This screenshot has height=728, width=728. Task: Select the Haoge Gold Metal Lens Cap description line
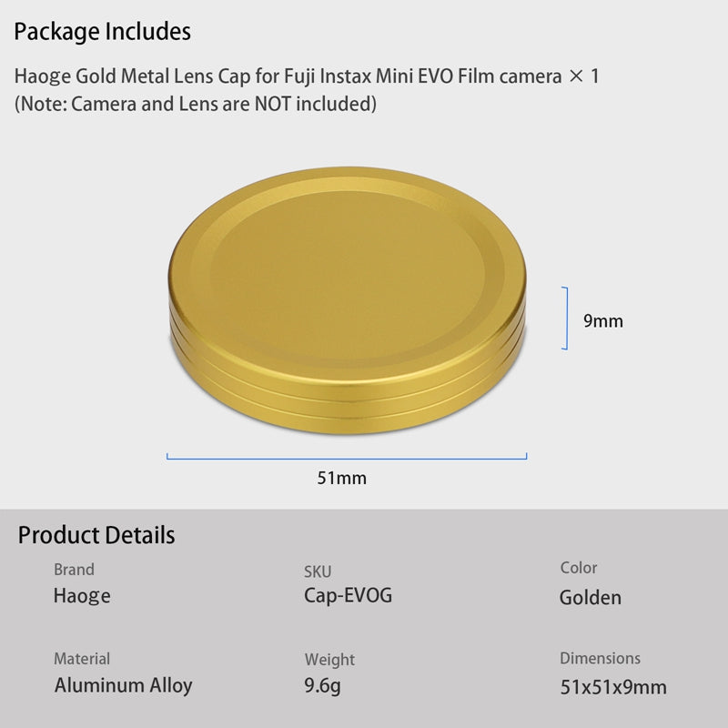coord(307,76)
